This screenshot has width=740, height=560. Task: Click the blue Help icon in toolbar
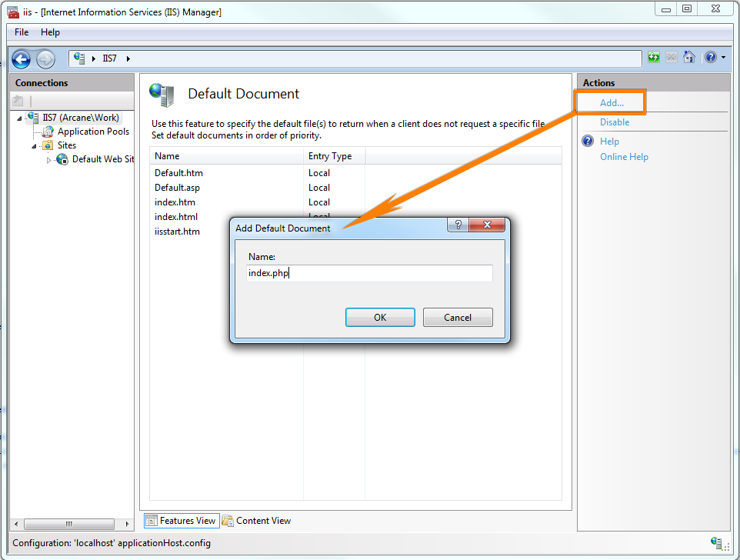[x=710, y=58]
